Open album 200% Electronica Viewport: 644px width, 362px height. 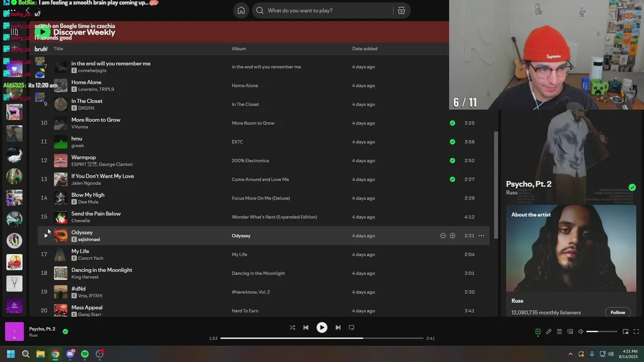250,160
